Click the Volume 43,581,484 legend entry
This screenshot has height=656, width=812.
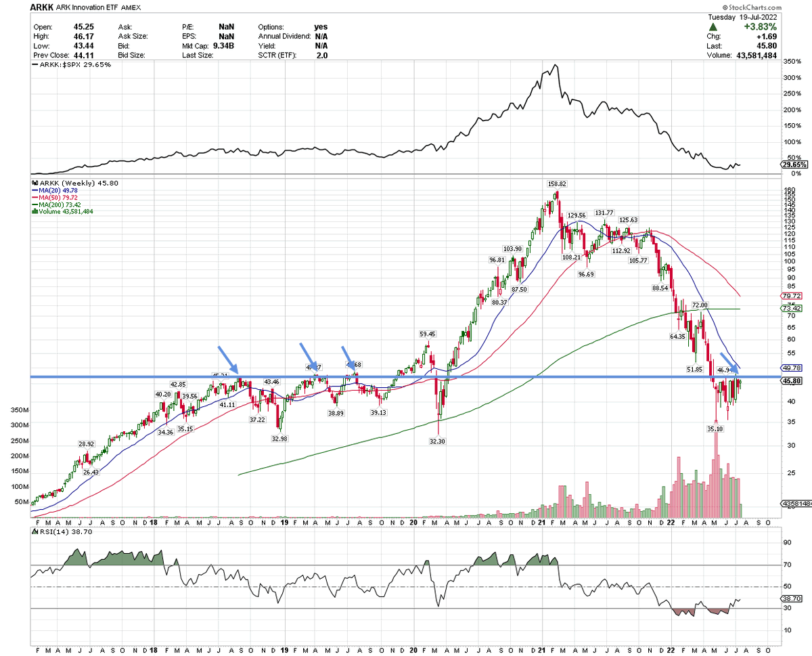pos(62,211)
